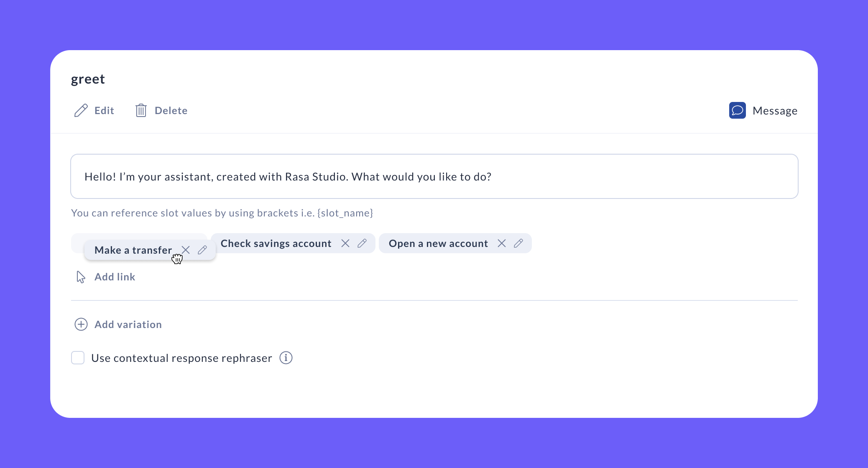Click the Add link cursor icon

click(x=81, y=277)
